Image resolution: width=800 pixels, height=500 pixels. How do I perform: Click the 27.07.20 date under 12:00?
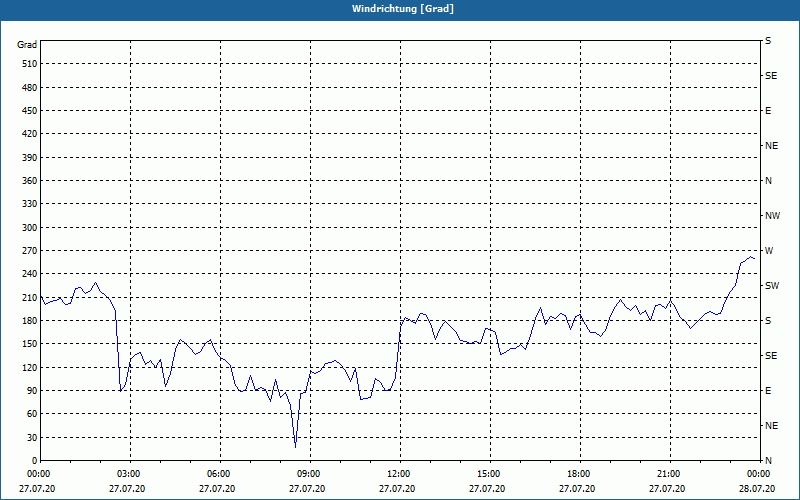[x=397, y=489]
